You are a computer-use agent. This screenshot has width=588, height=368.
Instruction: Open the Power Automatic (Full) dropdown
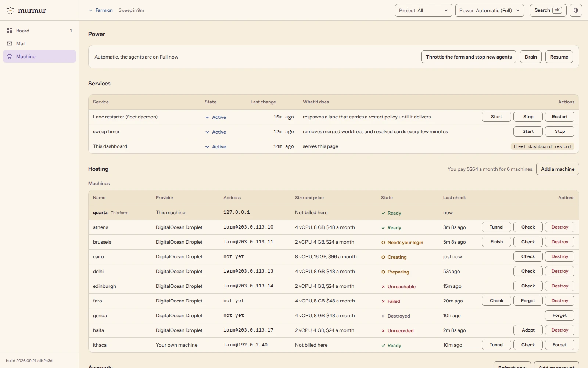tap(490, 10)
